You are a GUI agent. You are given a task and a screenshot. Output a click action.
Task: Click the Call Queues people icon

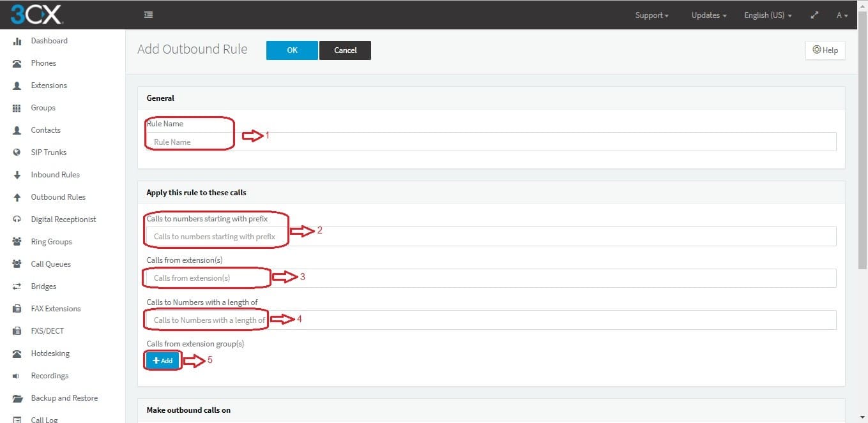[17, 264]
